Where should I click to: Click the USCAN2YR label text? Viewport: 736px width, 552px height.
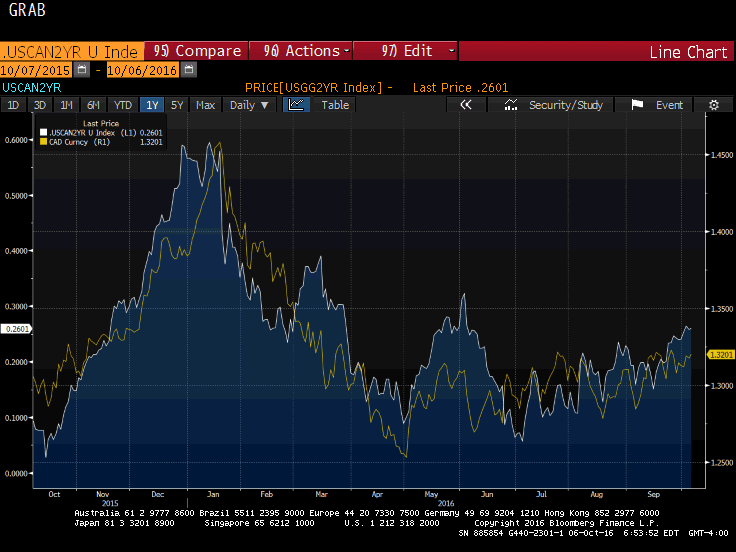pos(31,87)
